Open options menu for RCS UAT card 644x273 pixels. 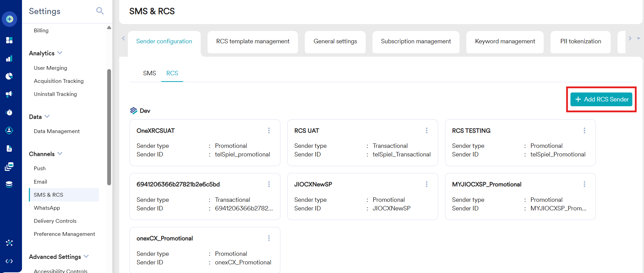click(426, 131)
